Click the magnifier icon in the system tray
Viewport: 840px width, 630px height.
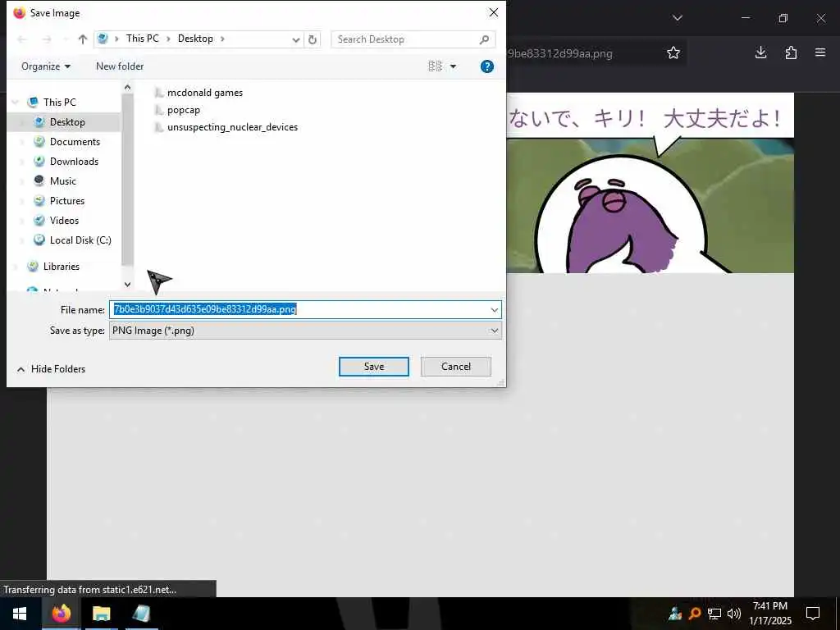click(x=695, y=614)
